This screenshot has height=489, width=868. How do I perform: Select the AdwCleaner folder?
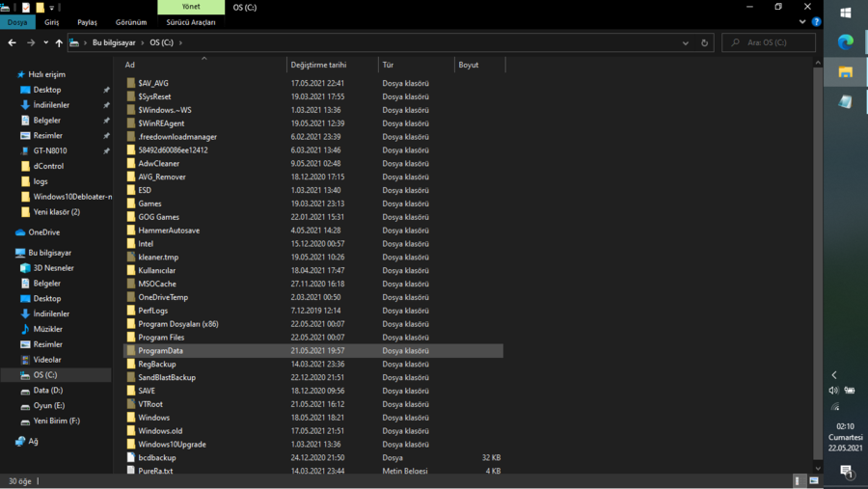point(159,163)
